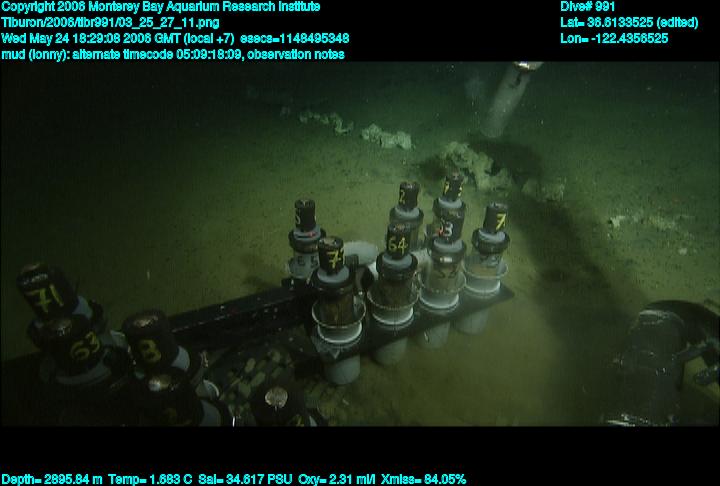Click the Lon= -122.4358525 readout
This screenshot has height=486, width=720.
tap(614, 38)
